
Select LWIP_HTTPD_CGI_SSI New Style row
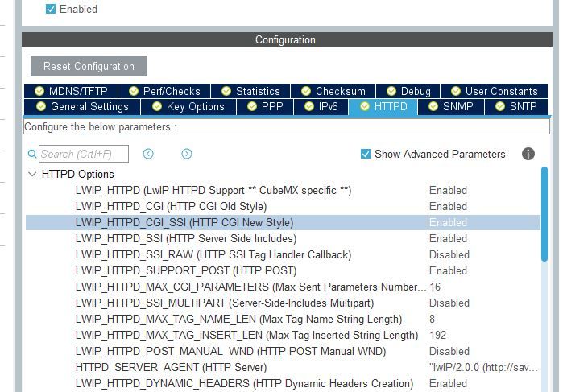[x=283, y=223]
